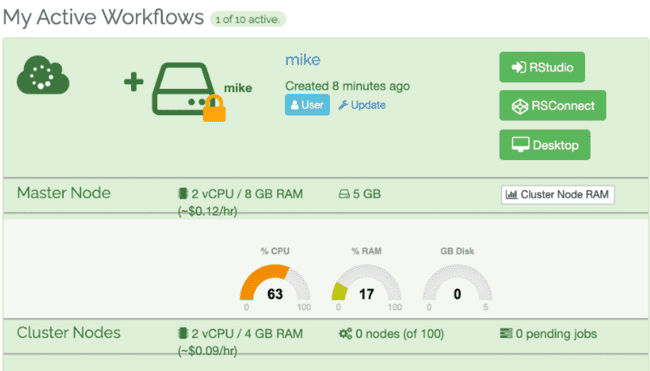Click the pending jobs list icon
The image size is (650, 371).
506,333
